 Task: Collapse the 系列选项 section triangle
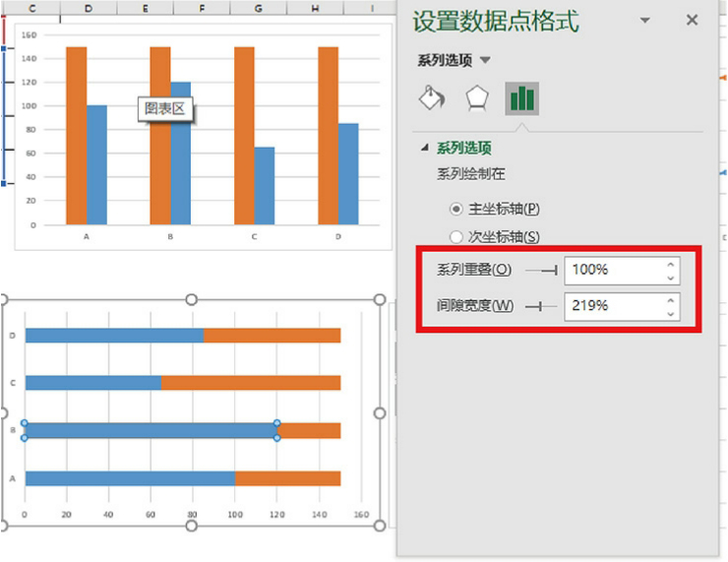coord(425,149)
